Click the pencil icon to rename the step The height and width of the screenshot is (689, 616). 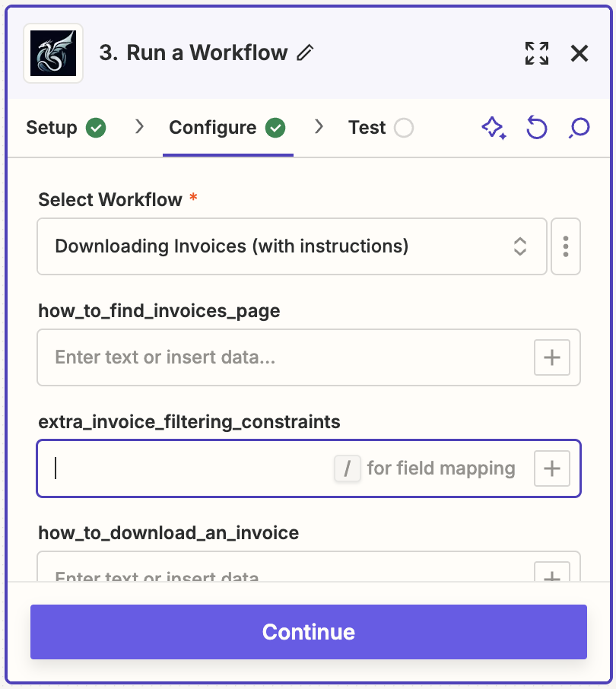[305, 53]
